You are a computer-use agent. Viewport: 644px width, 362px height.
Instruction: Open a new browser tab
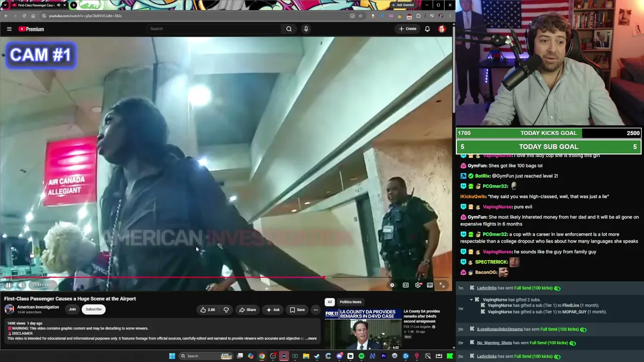[73, 5]
